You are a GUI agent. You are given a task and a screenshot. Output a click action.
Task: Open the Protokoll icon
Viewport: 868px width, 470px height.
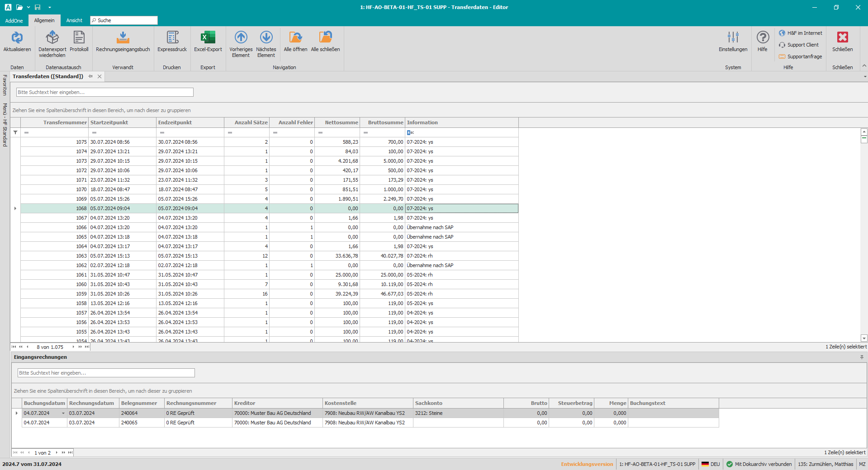click(79, 38)
